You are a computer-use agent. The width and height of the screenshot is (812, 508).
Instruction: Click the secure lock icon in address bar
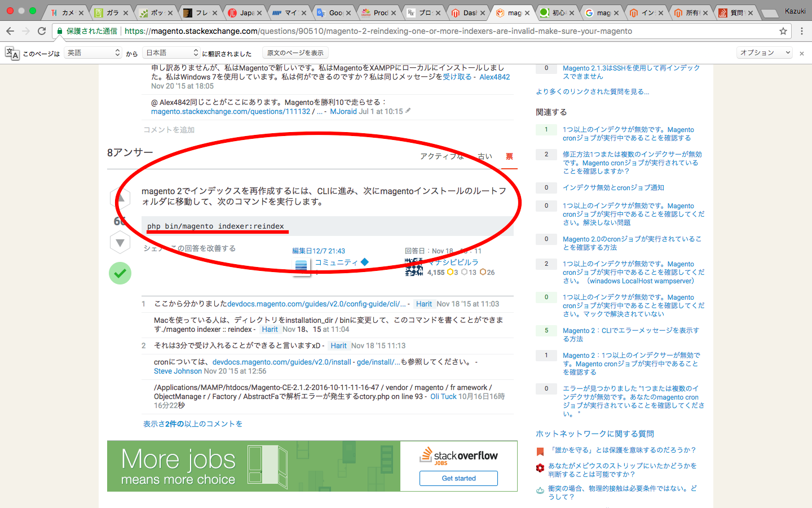[x=60, y=31]
